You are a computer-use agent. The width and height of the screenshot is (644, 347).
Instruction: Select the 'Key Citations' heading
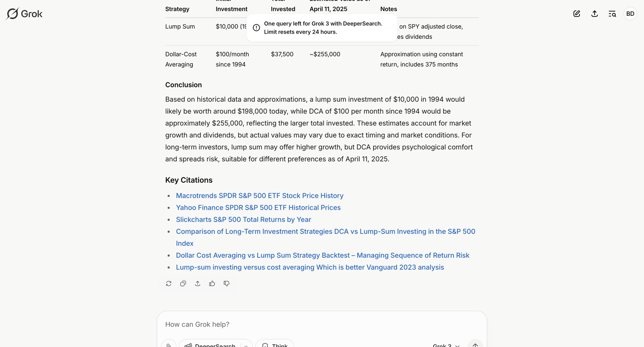[189, 180]
